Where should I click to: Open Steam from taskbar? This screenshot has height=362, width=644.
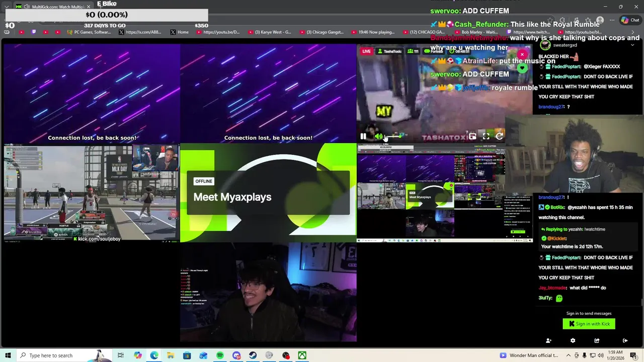tap(253, 355)
